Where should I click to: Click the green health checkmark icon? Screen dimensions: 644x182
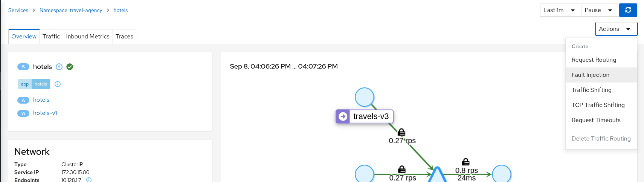pyautogui.click(x=70, y=67)
